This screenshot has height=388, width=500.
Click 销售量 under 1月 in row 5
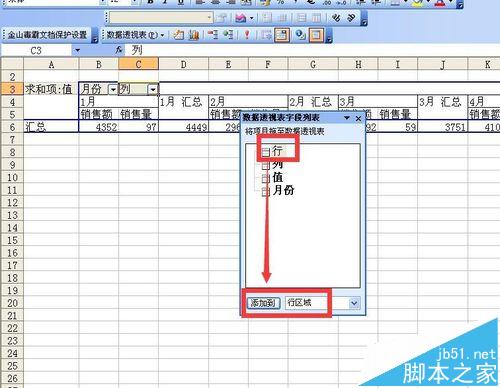click(x=138, y=114)
